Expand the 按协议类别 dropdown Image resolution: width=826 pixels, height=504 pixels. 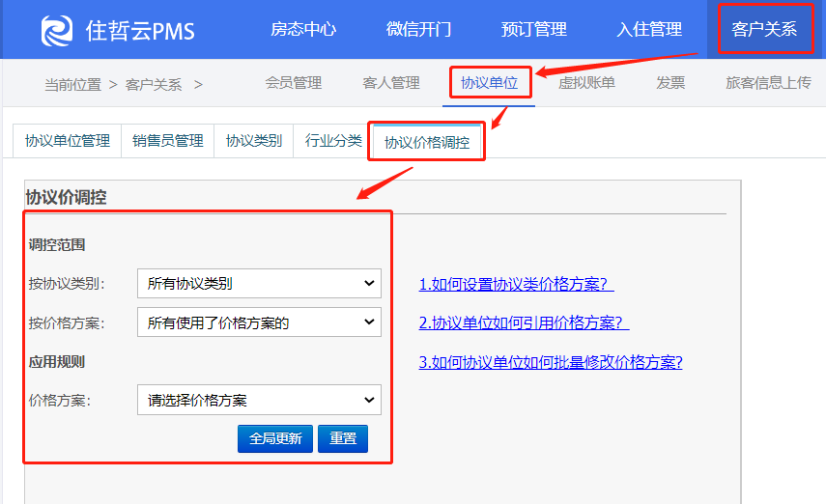(x=259, y=283)
